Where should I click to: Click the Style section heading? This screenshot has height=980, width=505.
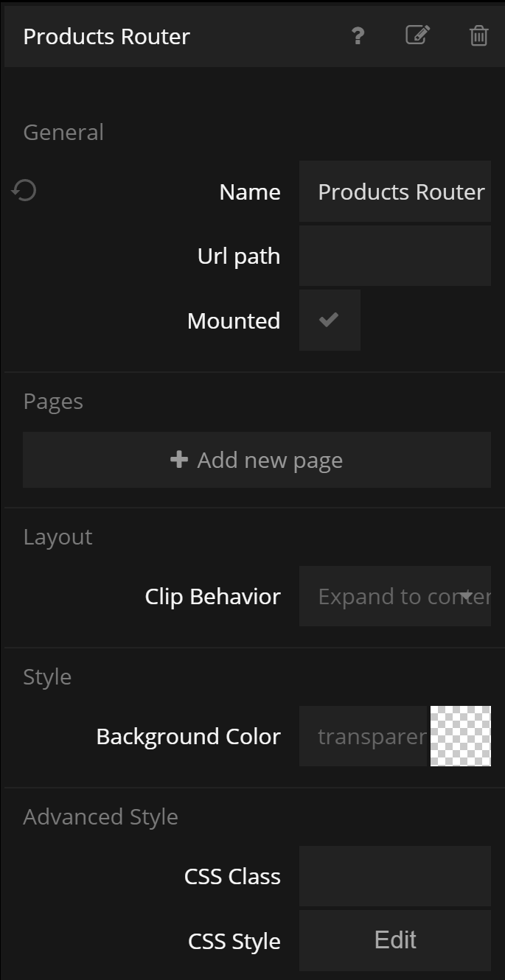[x=47, y=677]
